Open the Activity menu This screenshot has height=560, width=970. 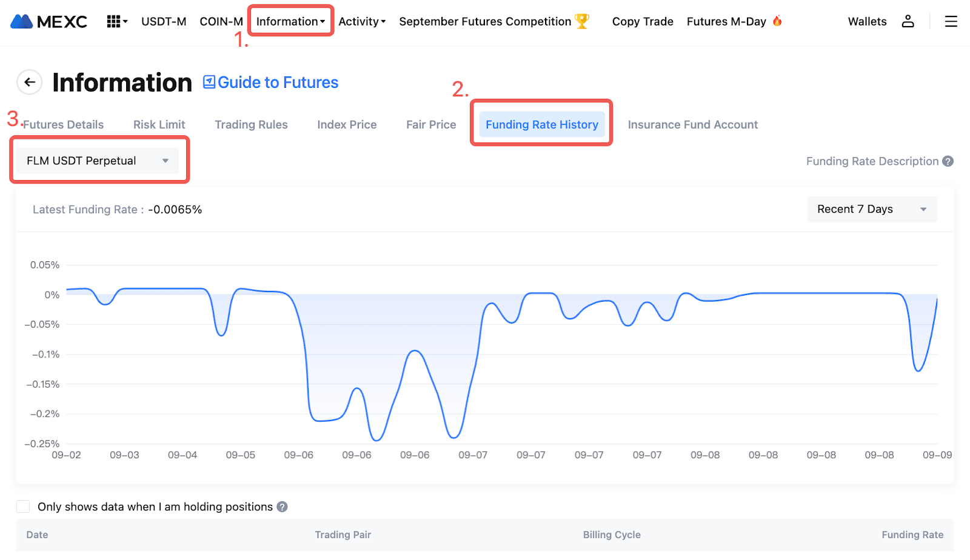pyautogui.click(x=361, y=22)
